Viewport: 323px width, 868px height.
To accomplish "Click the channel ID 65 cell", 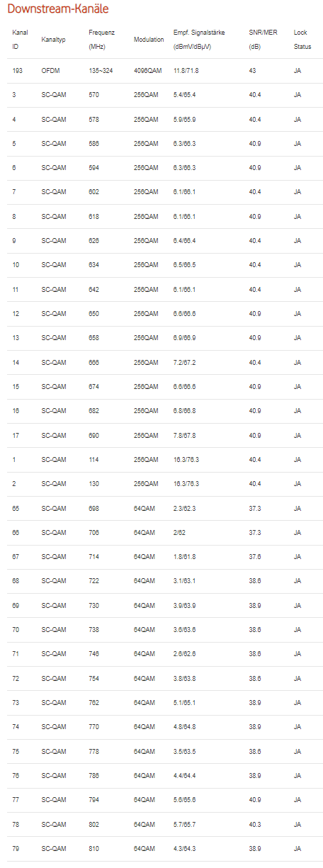I will coord(16,508).
